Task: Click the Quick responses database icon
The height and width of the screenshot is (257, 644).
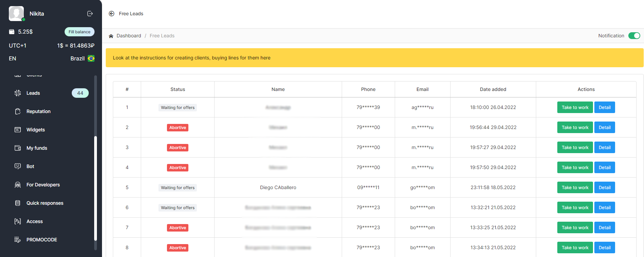Action: [18, 203]
